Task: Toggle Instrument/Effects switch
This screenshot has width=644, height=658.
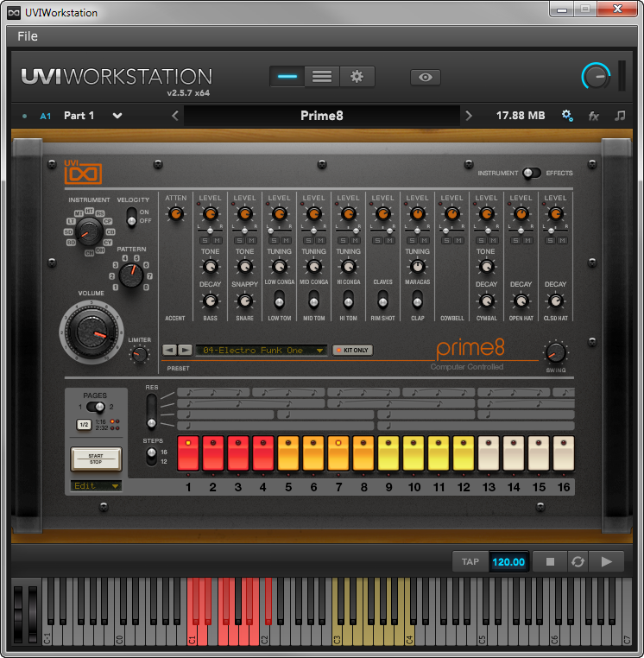Action: point(531,173)
